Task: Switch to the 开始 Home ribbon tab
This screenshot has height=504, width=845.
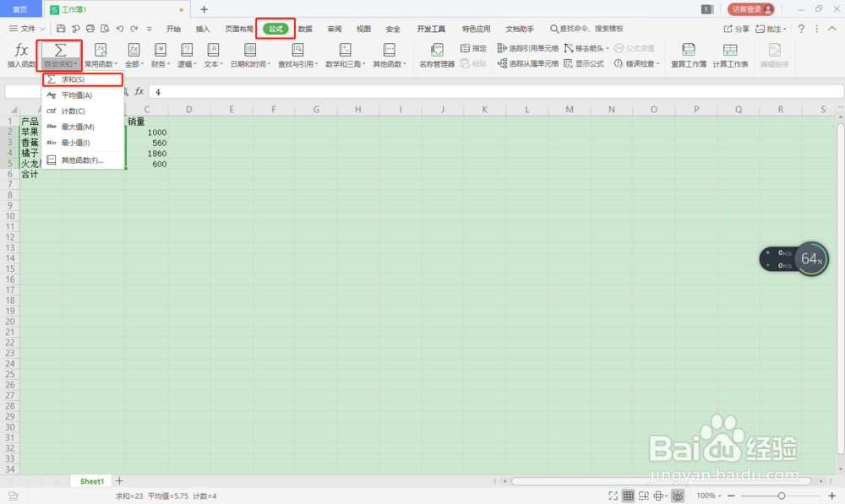Action: pyautogui.click(x=173, y=29)
